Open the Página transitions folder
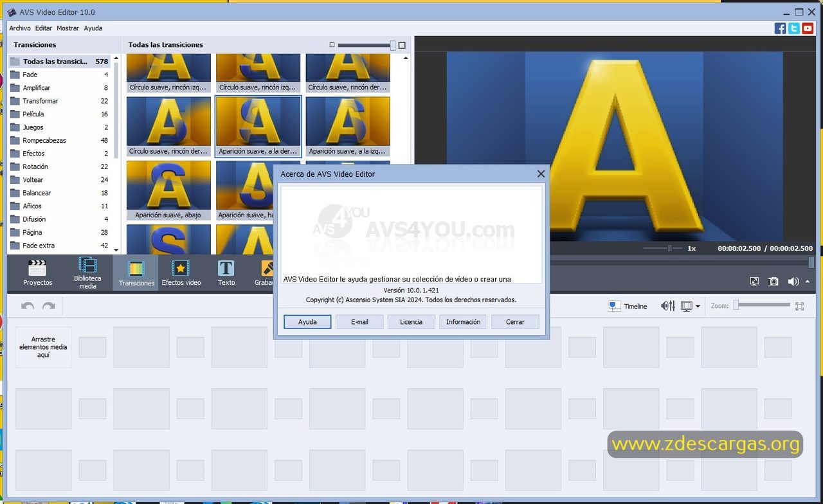 click(59, 232)
